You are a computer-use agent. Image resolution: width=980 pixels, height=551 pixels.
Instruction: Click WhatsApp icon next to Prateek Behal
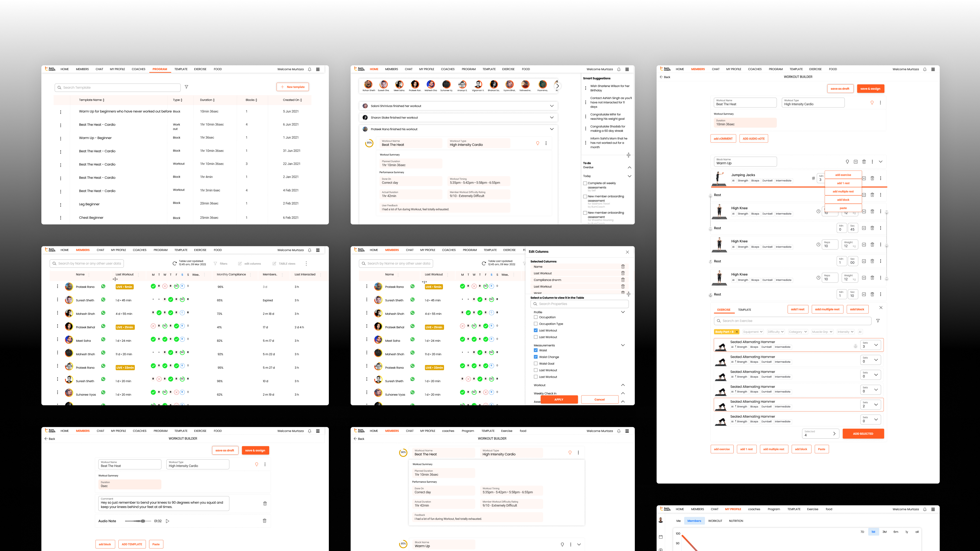pos(103,327)
